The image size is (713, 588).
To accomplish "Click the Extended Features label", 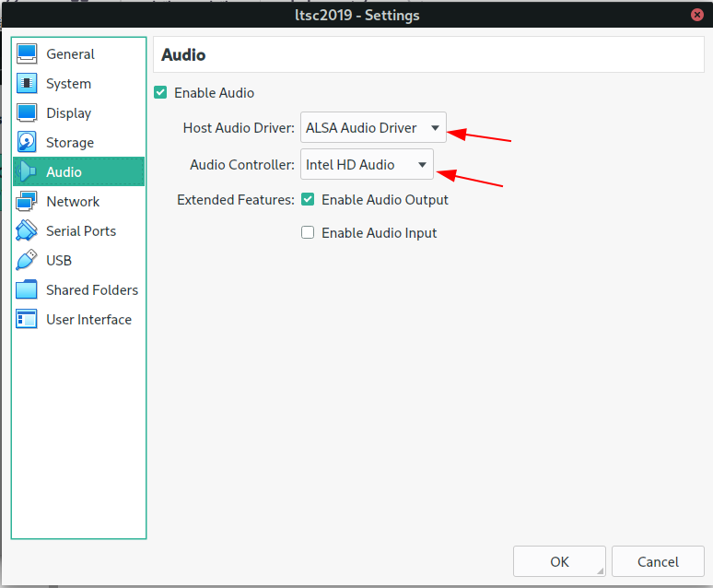I will 236,200.
